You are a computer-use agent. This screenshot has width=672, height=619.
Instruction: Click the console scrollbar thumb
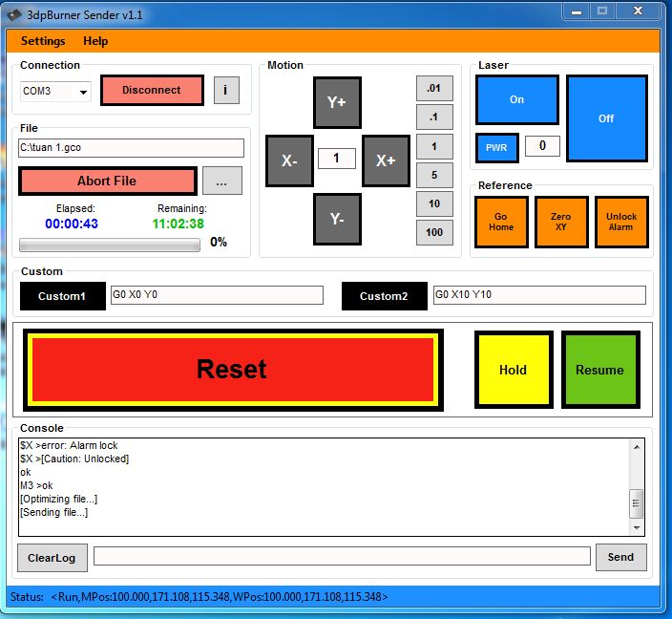(x=637, y=503)
